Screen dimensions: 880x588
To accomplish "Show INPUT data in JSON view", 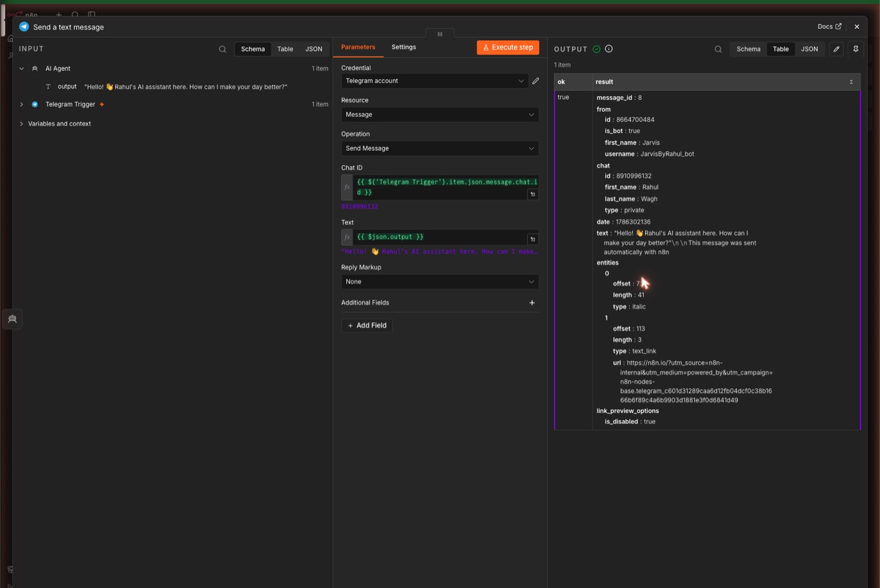I will coord(314,49).
